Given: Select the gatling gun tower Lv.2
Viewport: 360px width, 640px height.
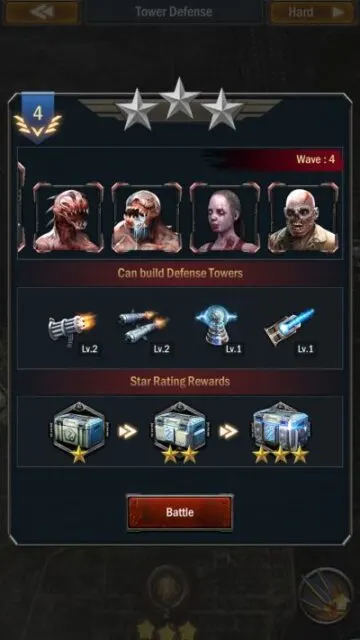Looking at the screenshot, I should click(73, 329).
